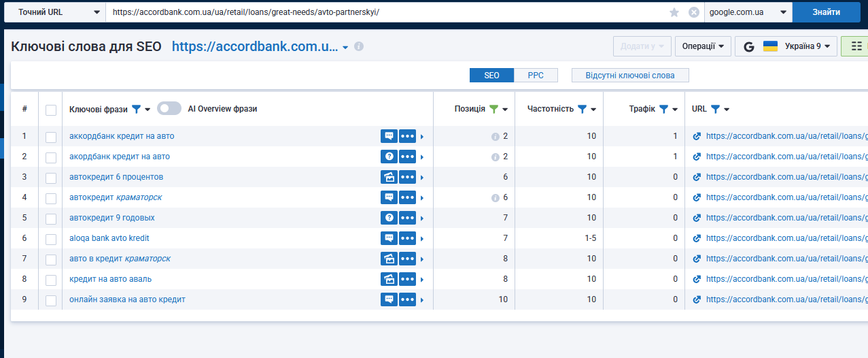
Task: Expand the arrow for 'аккордбанк кредит на авто'
Action: point(422,137)
